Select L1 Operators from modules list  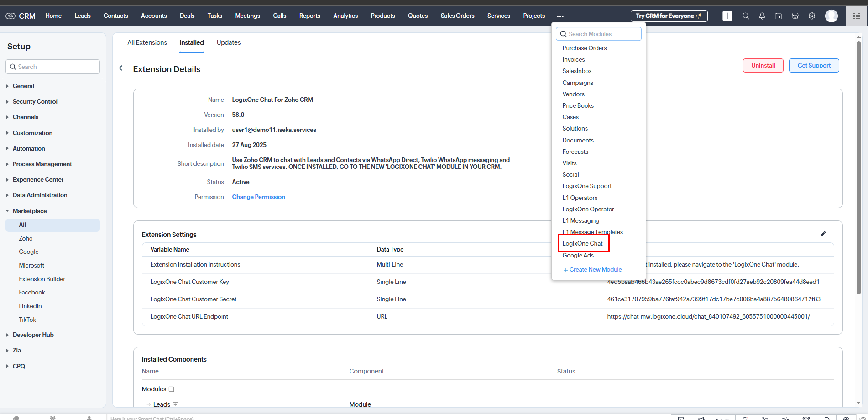coord(580,198)
